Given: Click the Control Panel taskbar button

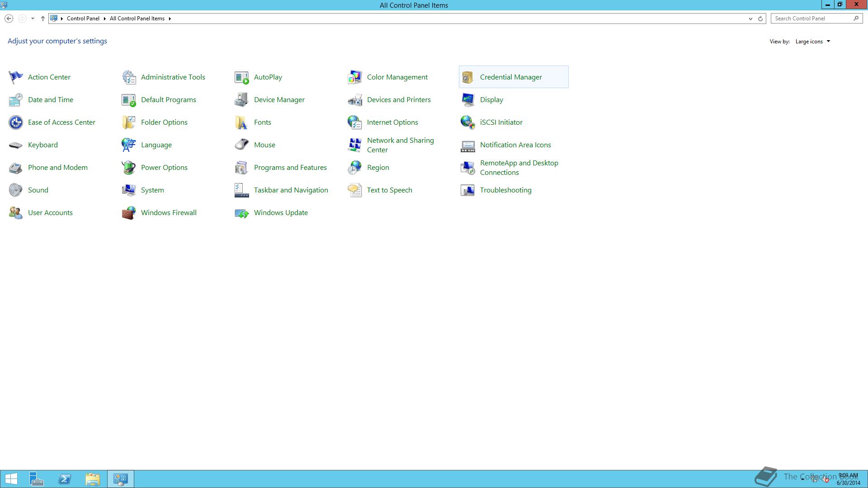Looking at the screenshot, I should (x=121, y=479).
